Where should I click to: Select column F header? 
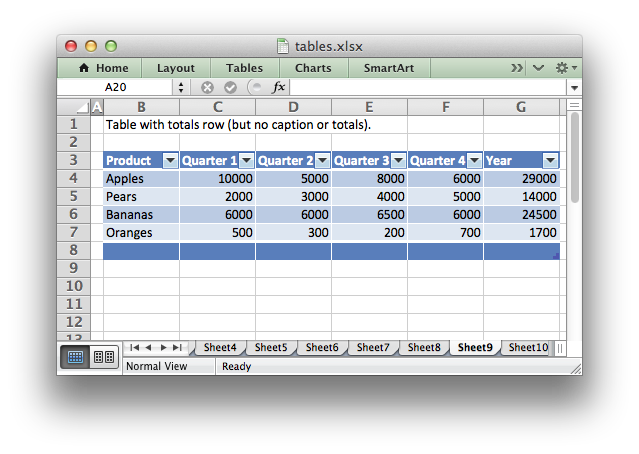445,107
